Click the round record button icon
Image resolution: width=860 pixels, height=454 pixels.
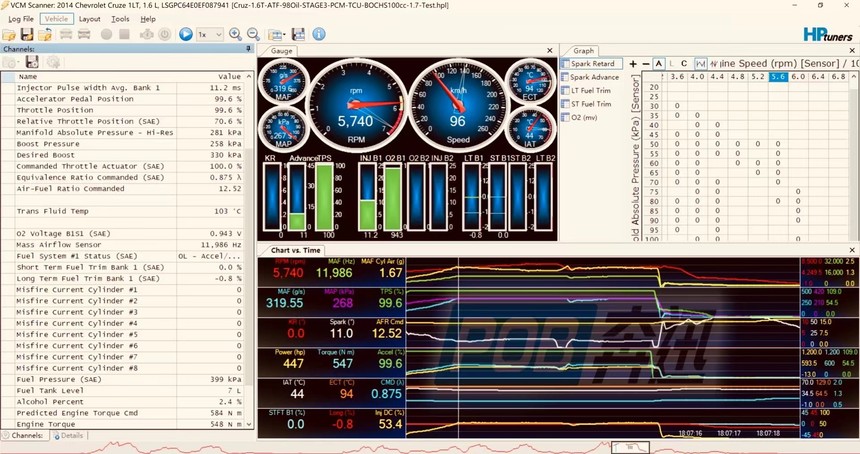pyautogui.click(x=106, y=35)
